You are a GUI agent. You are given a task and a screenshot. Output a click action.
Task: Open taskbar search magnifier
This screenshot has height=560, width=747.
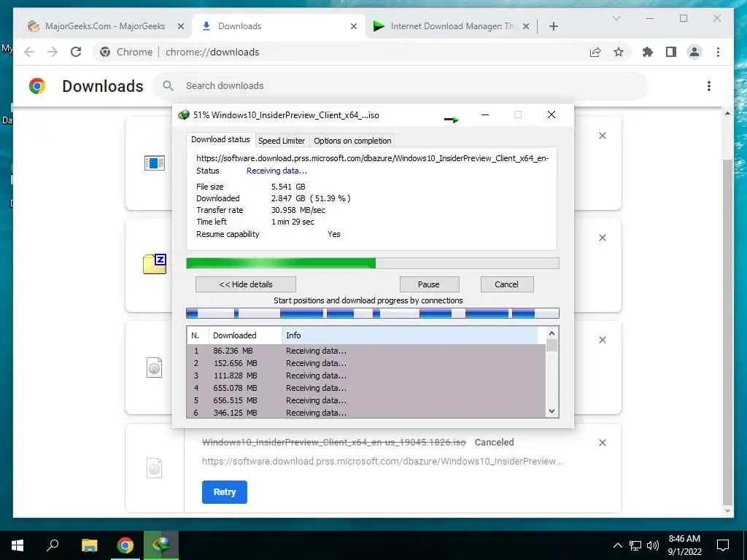tap(53, 545)
